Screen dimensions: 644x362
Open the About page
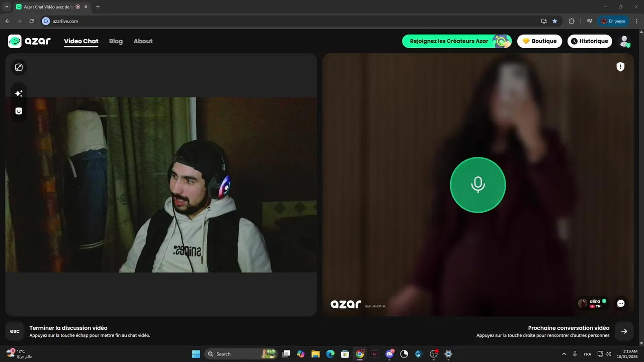143,41
